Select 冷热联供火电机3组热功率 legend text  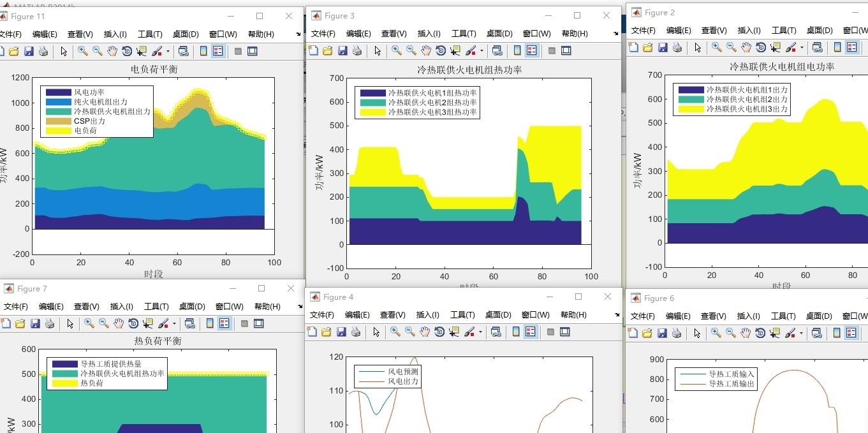pos(432,112)
